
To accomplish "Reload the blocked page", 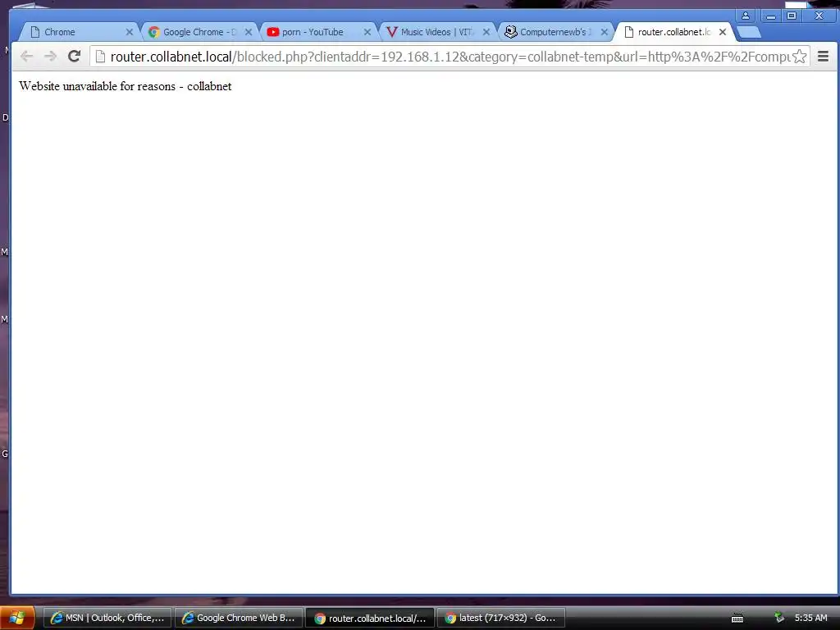I will [75, 57].
